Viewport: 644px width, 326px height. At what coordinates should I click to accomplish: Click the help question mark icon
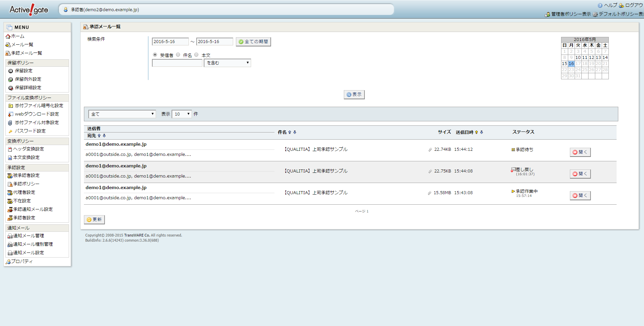[x=600, y=5]
